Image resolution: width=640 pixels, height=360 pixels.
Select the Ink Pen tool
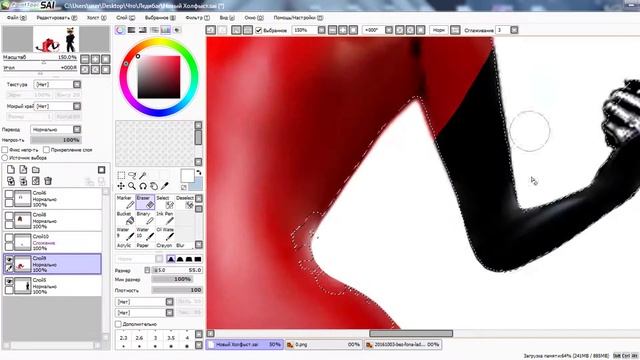click(165, 218)
